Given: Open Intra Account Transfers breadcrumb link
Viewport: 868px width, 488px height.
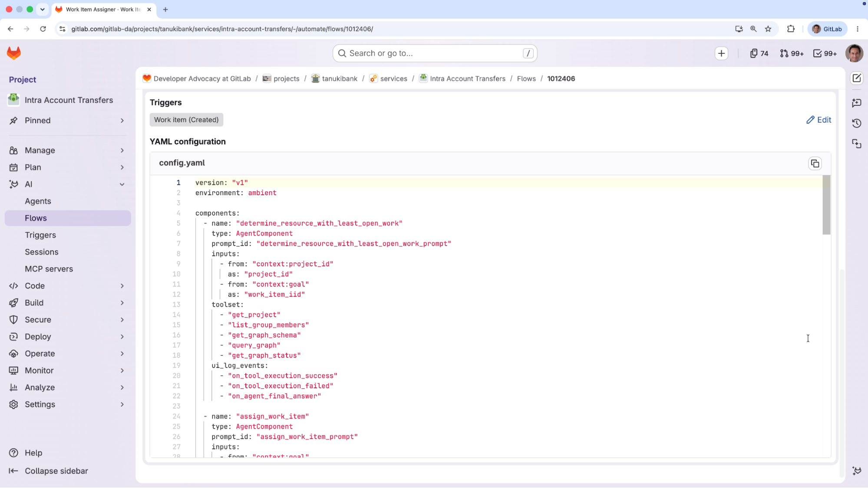Looking at the screenshot, I should coord(468,79).
